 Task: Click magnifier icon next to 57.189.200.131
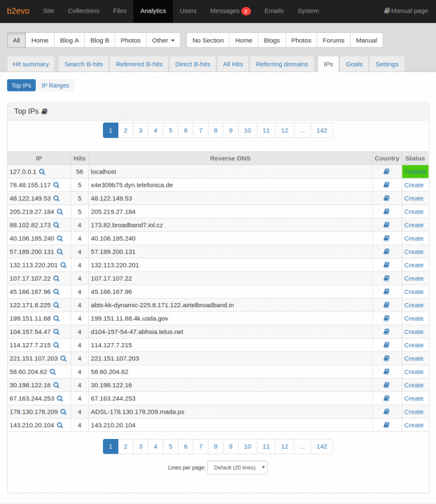tap(59, 252)
